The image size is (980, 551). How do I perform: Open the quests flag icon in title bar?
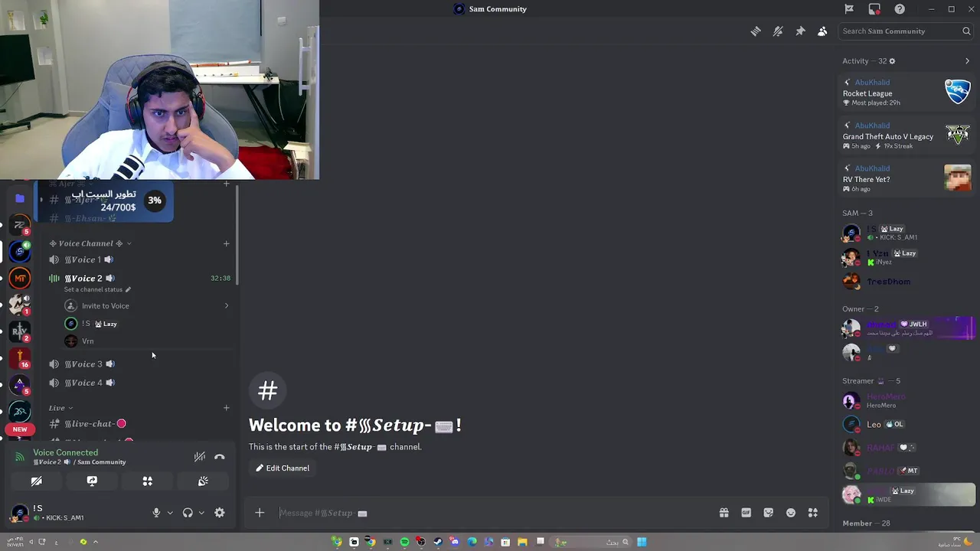(x=849, y=9)
